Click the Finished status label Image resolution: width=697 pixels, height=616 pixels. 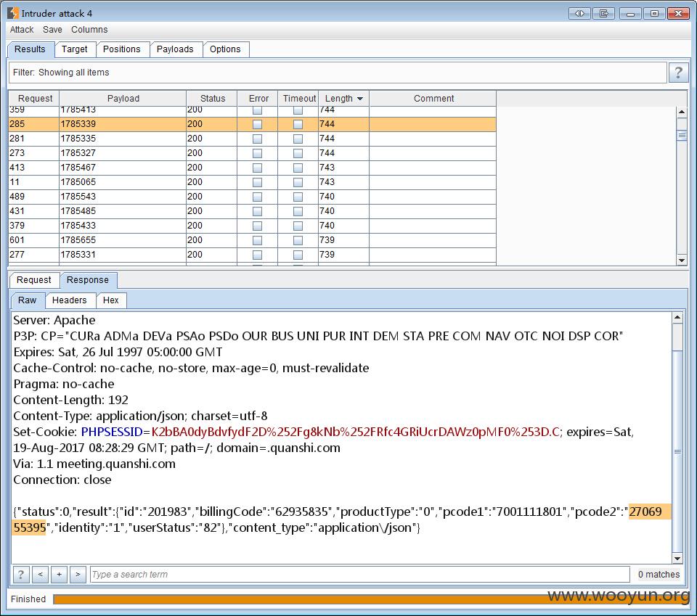(x=28, y=599)
